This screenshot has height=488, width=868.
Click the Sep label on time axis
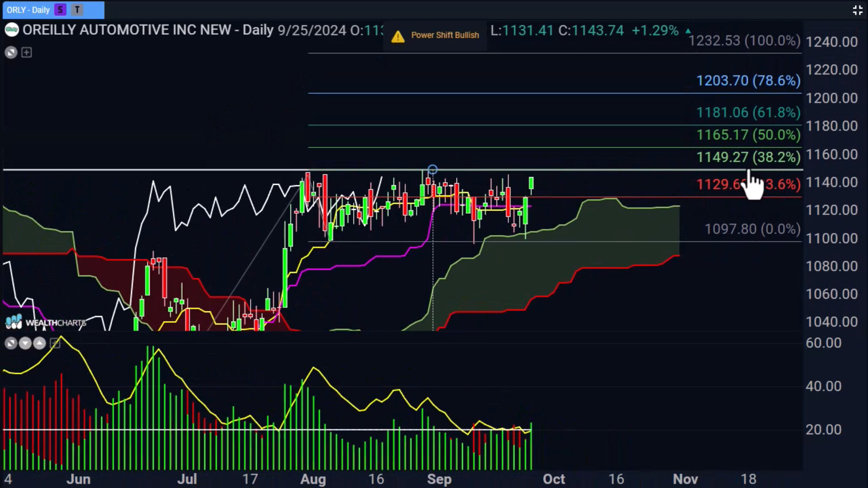tap(439, 479)
